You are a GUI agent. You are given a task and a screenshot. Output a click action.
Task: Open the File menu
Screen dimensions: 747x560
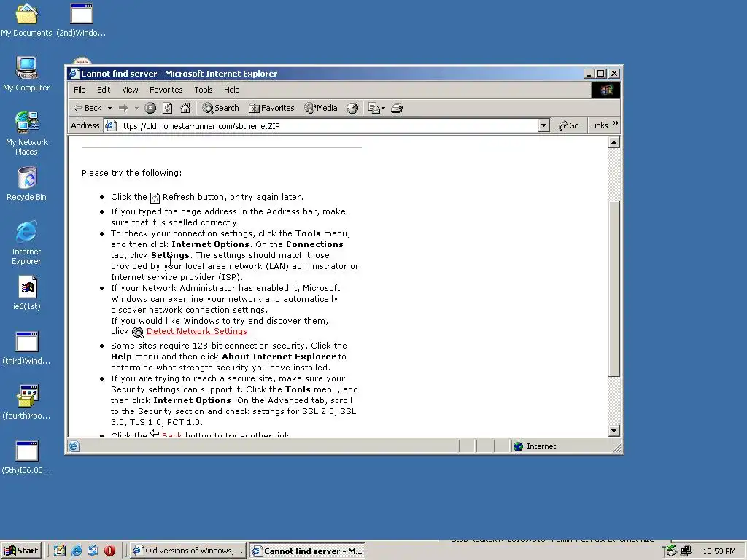coord(80,90)
